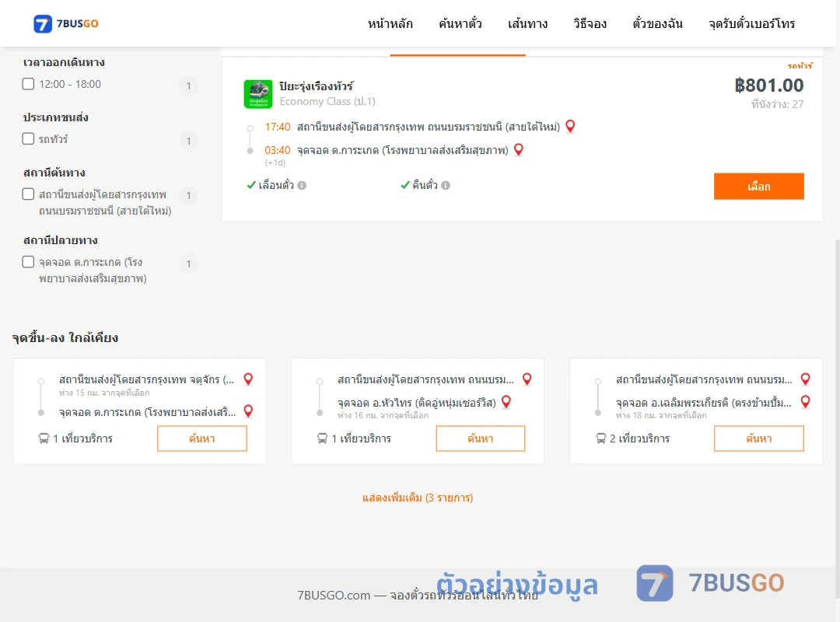Screen dimensions: 840x622
Task: Click ค้นหา in Chatuchak route card
Action: click(202, 439)
